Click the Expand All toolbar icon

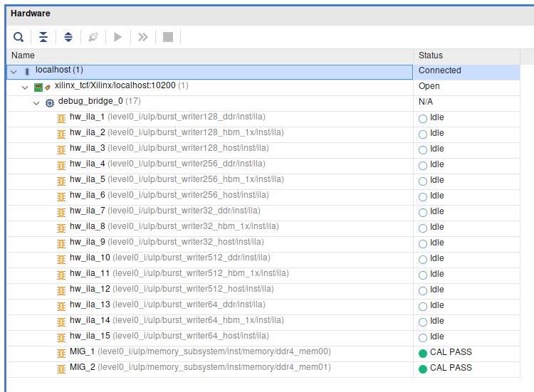[68, 37]
